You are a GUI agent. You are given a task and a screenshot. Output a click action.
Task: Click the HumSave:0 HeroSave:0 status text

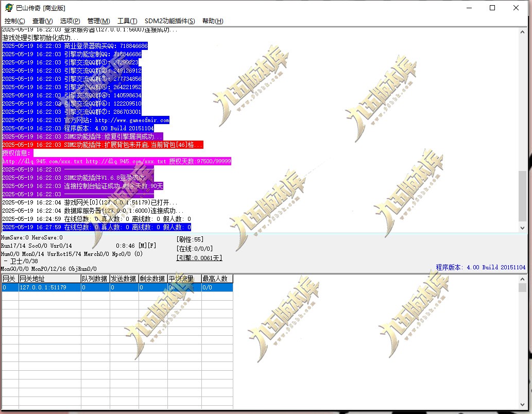point(32,237)
